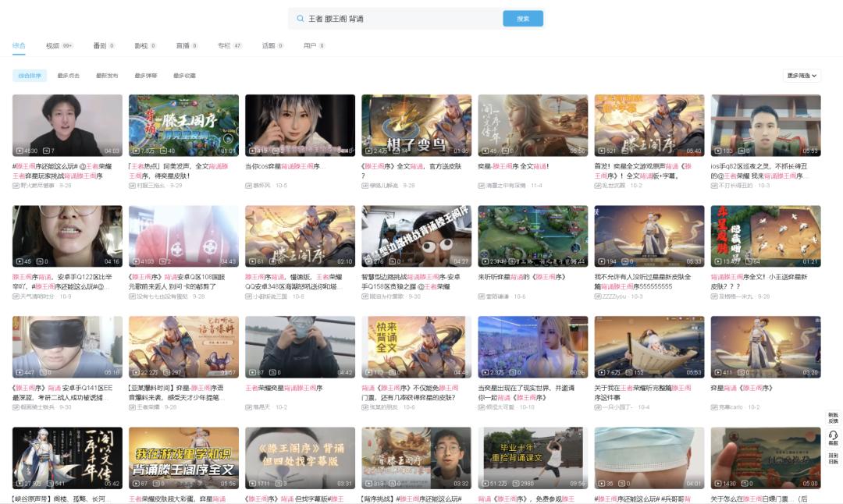
Task: Open the 更多筛选 dropdown
Action: pos(802,75)
